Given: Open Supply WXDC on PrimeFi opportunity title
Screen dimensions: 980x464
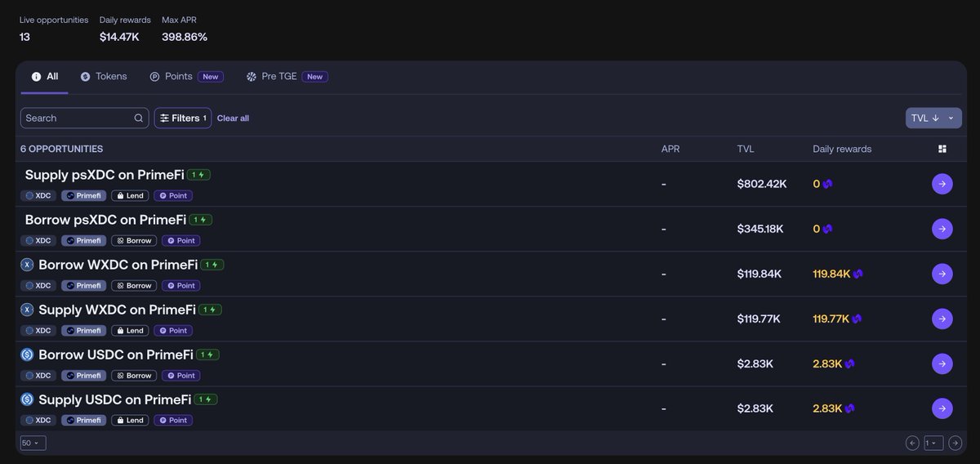Looking at the screenshot, I should click(x=117, y=310).
